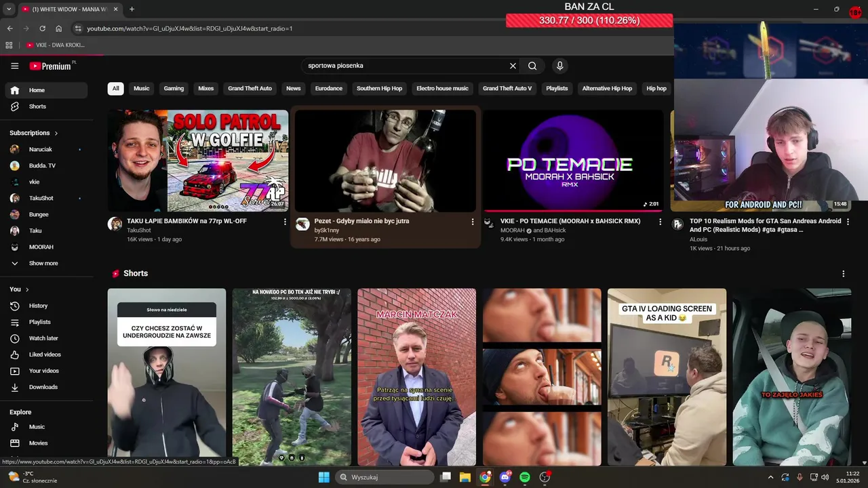Open MOORAH channel subscription
The height and width of the screenshot is (488, 868).
[x=46, y=247]
